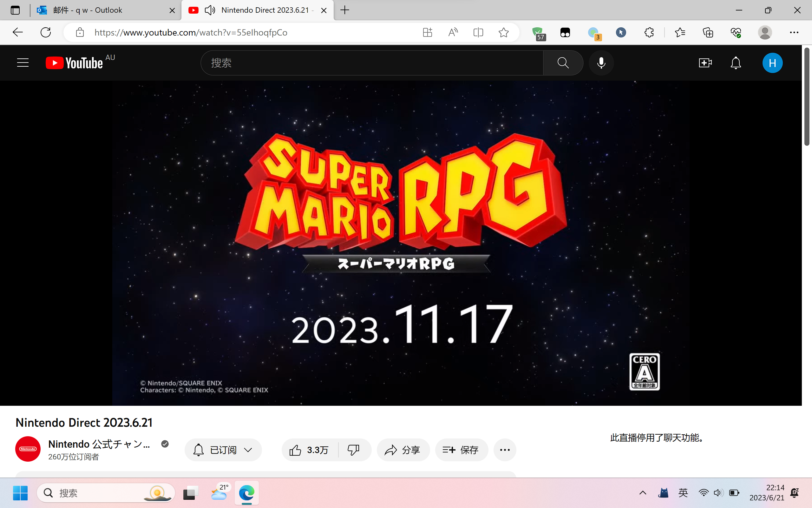Open the Nintendo channel avatar

click(28, 449)
